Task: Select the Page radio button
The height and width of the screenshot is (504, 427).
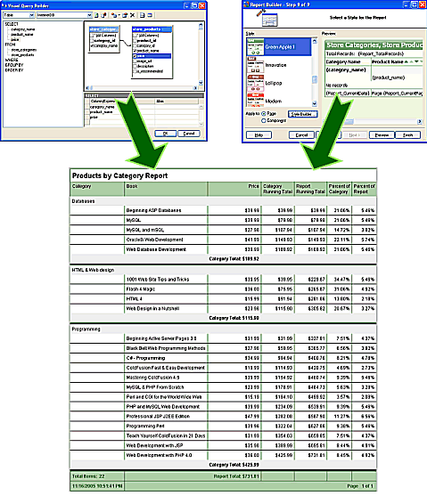Action: coord(264,113)
